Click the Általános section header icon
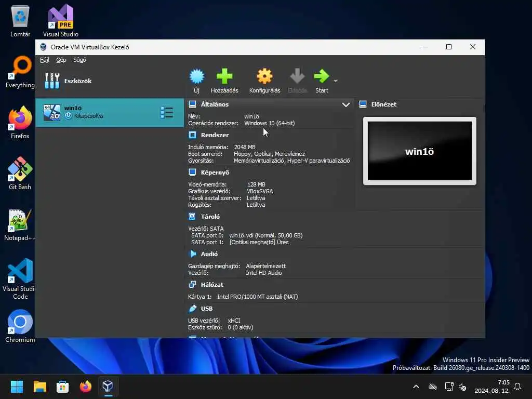 [192, 104]
